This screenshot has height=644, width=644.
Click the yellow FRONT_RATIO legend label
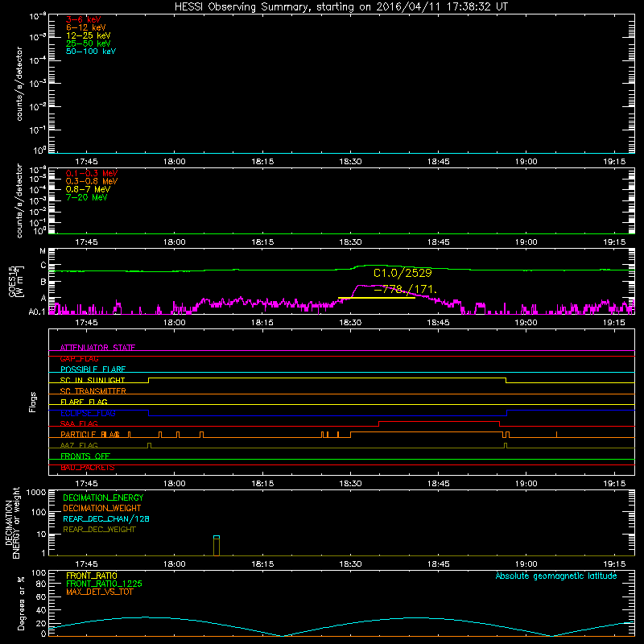click(92, 576)
